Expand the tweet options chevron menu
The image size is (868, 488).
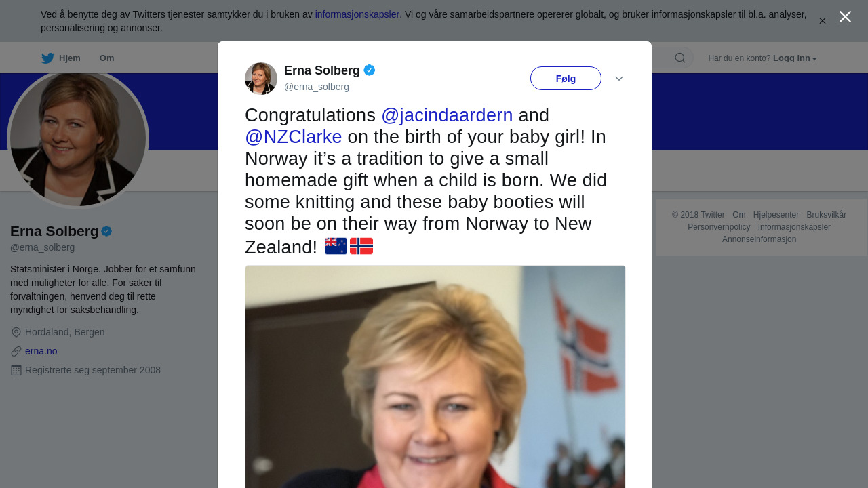(x=619, y=79)
